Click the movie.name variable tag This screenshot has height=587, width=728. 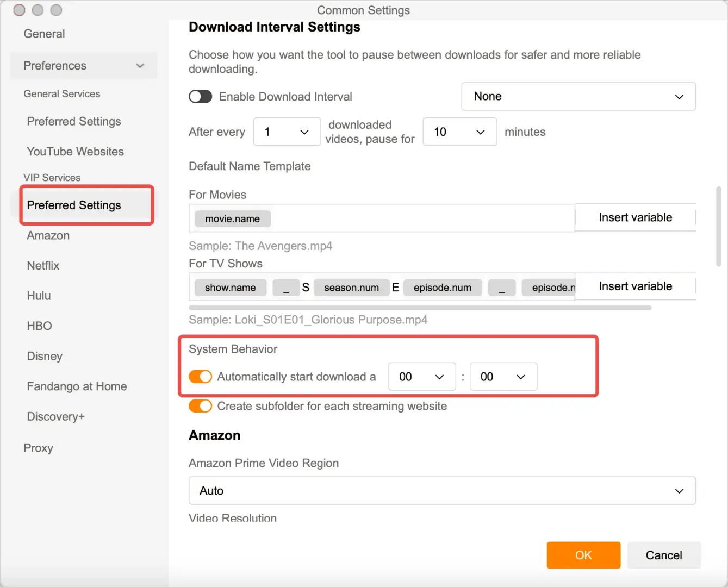(x=233, y=219)
